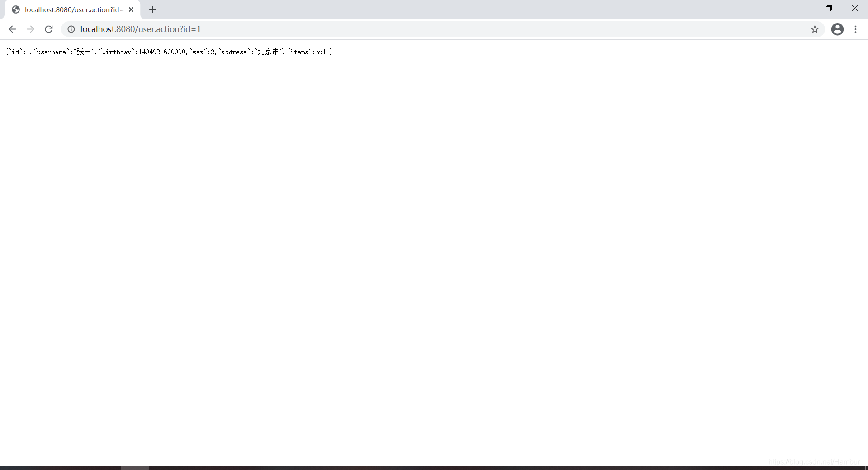The height and width of the screenshot is (470, 868).
Task: View site information icon in address bar
Action: pos(71,29)
